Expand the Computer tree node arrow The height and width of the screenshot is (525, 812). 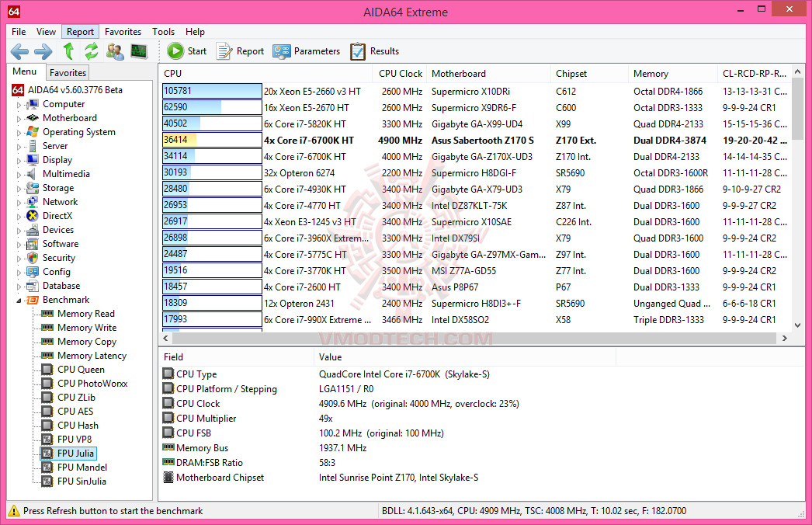point(19,105)
